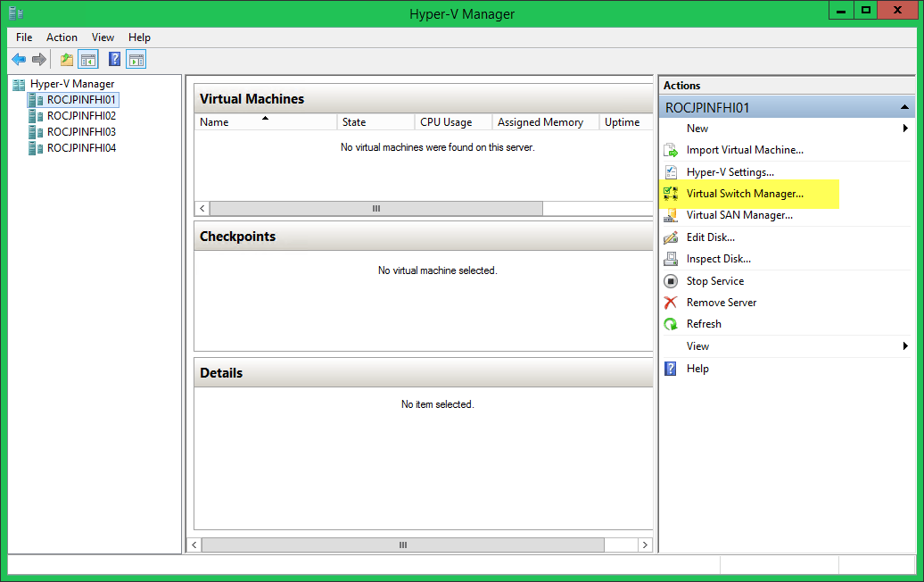This screenshot has width=924, height=582.
Task: Open New in the Actions pane
Action: [x=697, y=129]
